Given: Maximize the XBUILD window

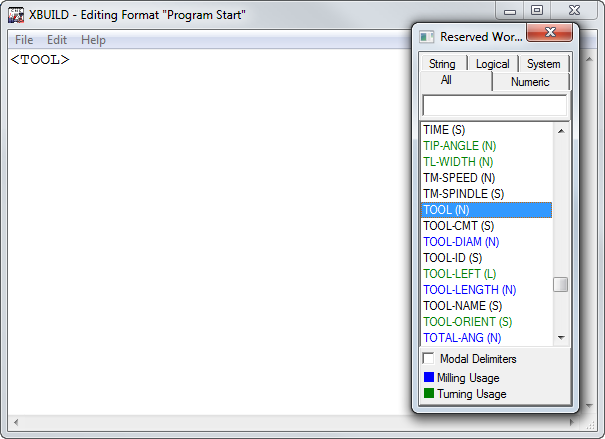Looking at the screenshot, I should (537, 10).
